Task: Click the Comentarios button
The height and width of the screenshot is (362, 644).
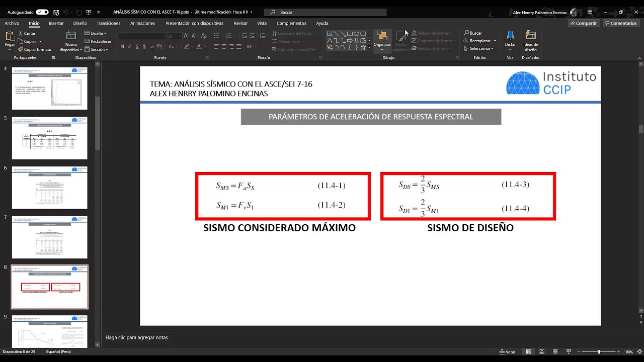Action: click(621, 23)
